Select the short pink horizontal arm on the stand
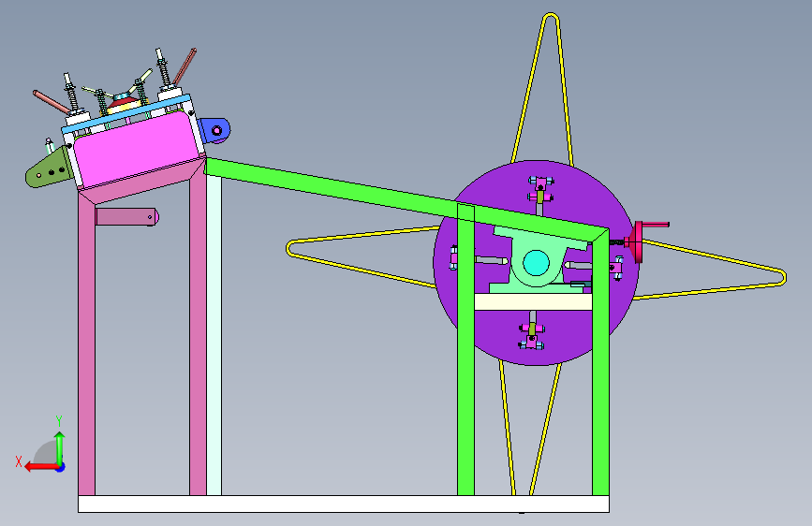Image resolution: width=812 pixels, height=526 pixels. [126, 216]
